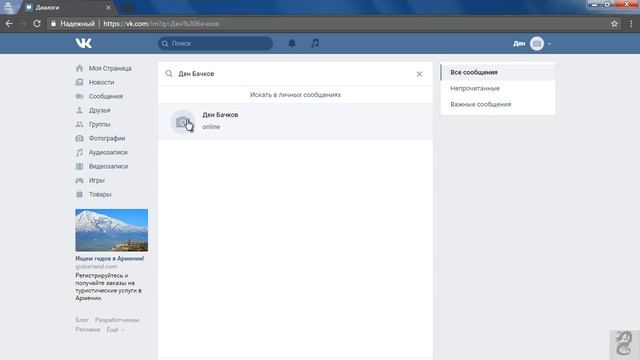Open Товары section

pos(100,194)
